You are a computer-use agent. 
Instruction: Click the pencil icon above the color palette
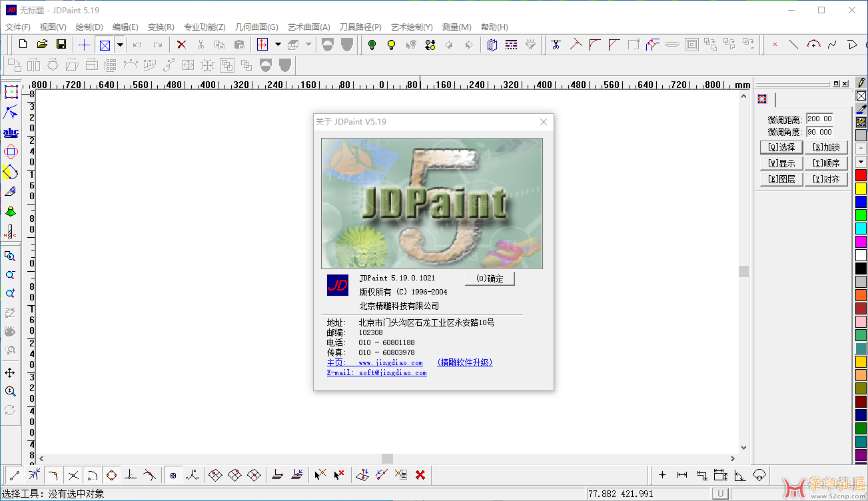coord(861,83)
